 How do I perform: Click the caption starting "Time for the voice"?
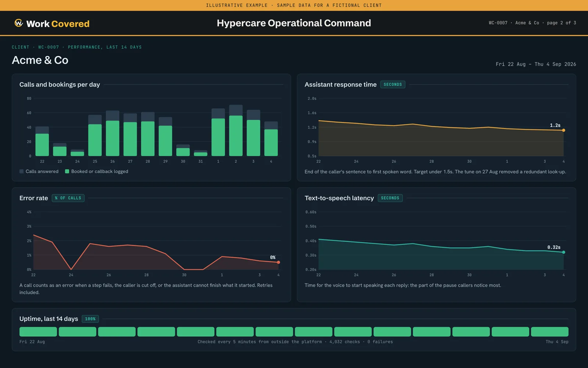pos(403,285)
